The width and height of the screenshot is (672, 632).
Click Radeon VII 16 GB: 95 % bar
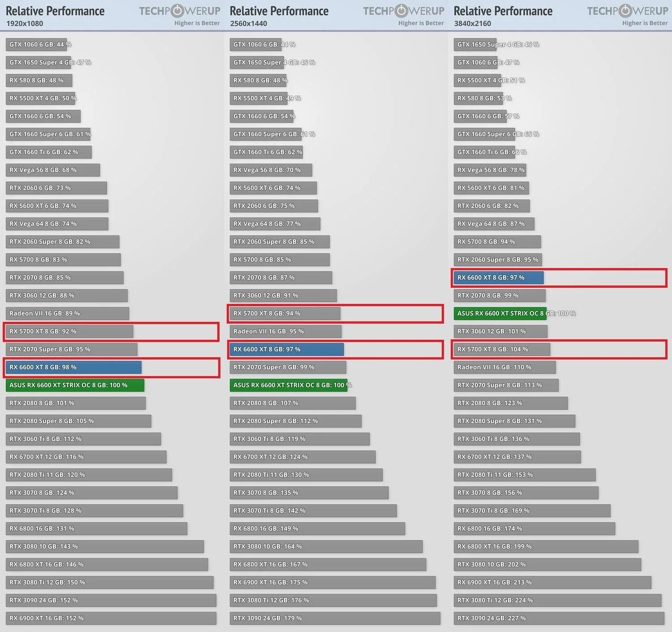[x=285, y=331]
